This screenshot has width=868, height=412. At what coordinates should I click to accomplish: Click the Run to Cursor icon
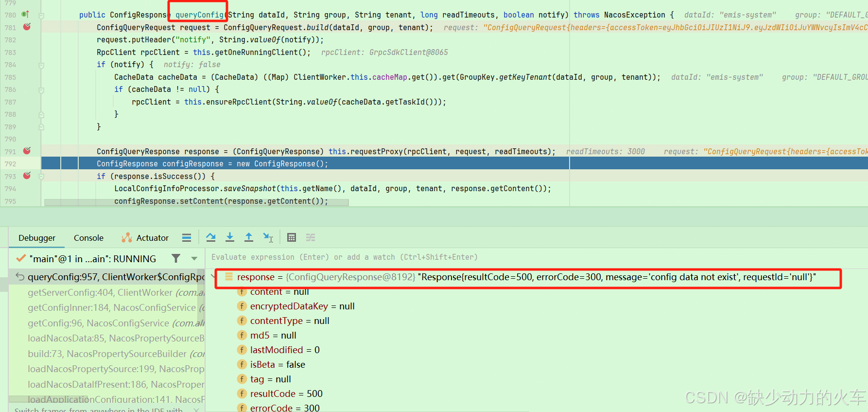coord(268,237)
